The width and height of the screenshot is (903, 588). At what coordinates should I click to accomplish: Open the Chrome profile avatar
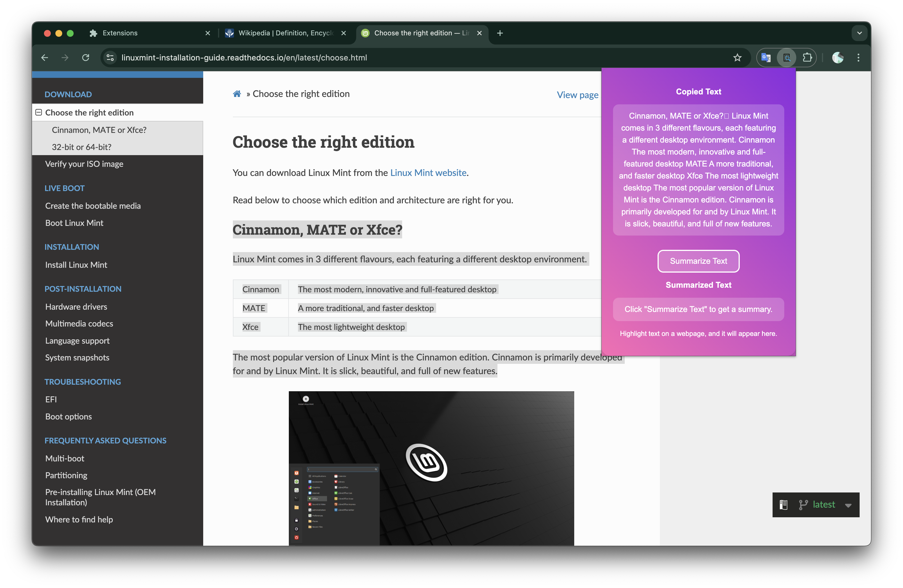pyautogui.click(x=837, y=58)
